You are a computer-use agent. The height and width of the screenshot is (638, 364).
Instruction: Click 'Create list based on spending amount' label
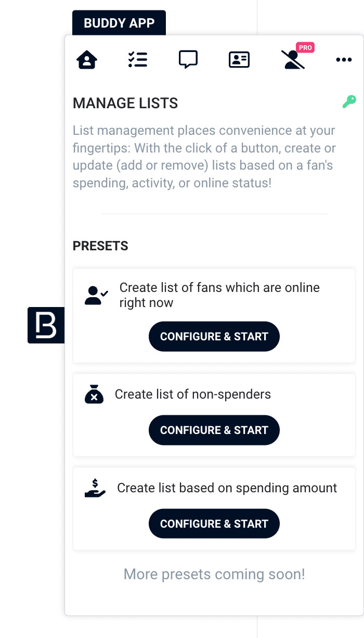pyautogui.click(x=227, y=488)
